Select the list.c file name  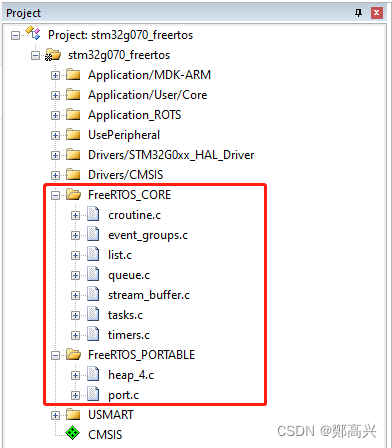pos(120,255)
